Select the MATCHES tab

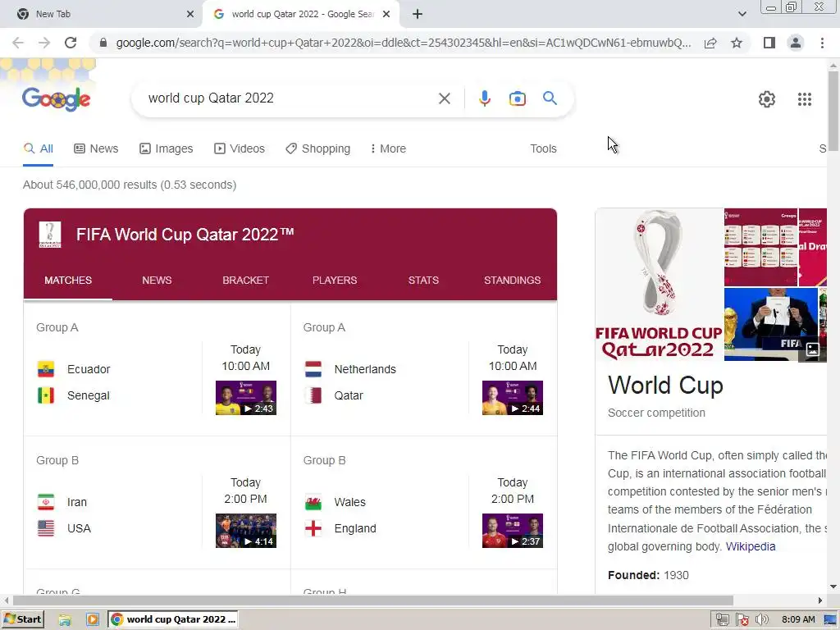pyautogui.click(x=68, y=281)
